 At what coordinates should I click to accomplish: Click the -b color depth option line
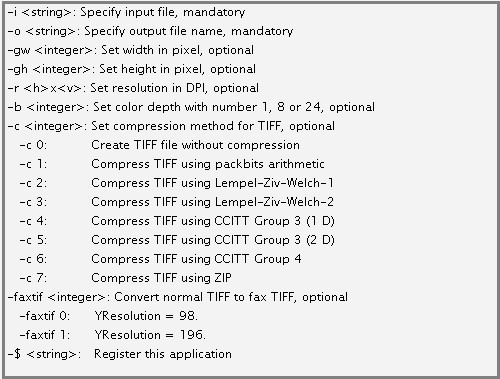[x=191, y=107]
